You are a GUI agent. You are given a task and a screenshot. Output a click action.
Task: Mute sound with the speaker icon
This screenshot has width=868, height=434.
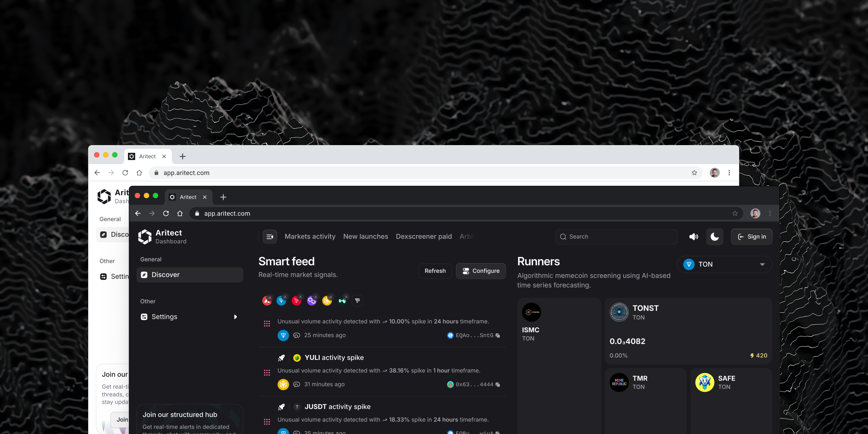[693, 236]
